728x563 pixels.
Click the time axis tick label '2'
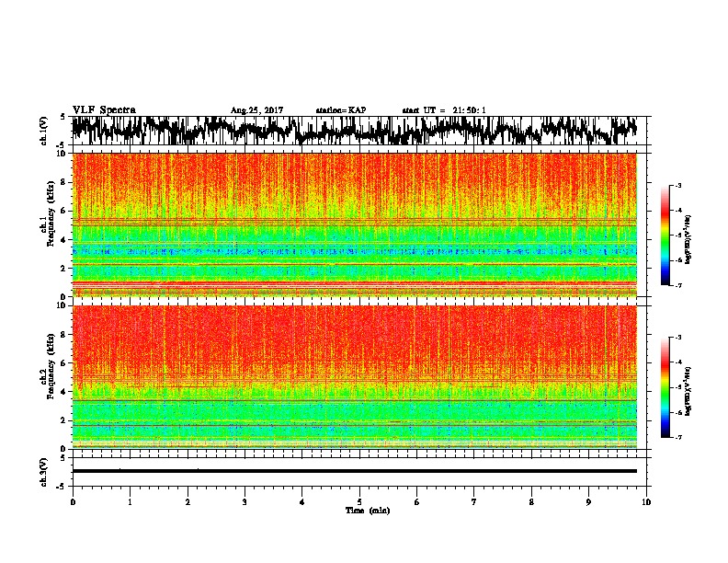point(188,501)
